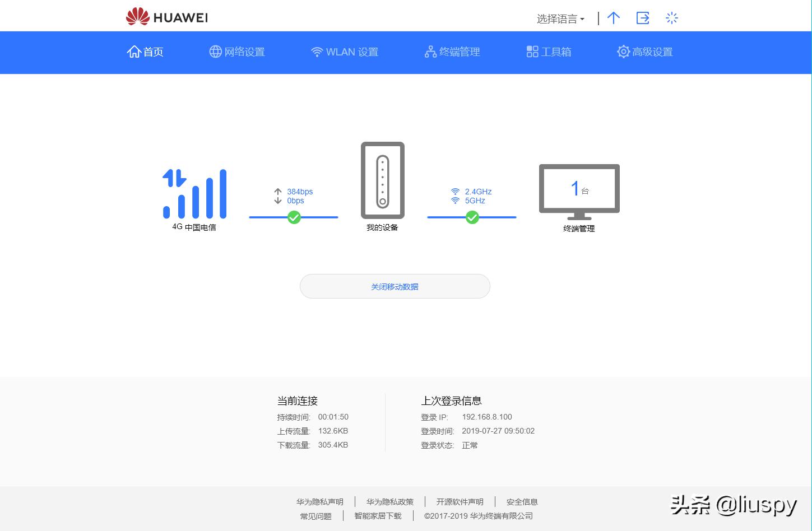812x531 pixels.
Task: Toggle mobile data off with 关闭移动数据
Action: (395, 286)
